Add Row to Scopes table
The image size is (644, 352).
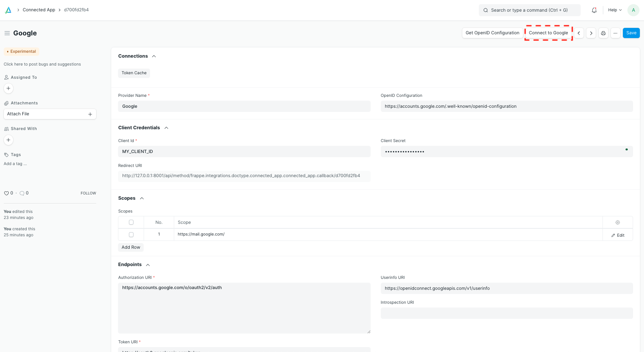(131, 247)
